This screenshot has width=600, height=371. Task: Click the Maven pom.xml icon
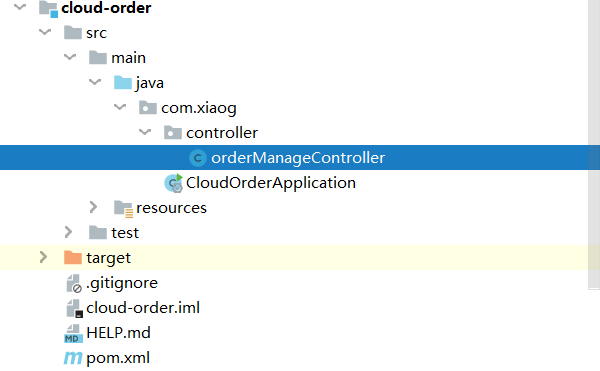[73, 358]
